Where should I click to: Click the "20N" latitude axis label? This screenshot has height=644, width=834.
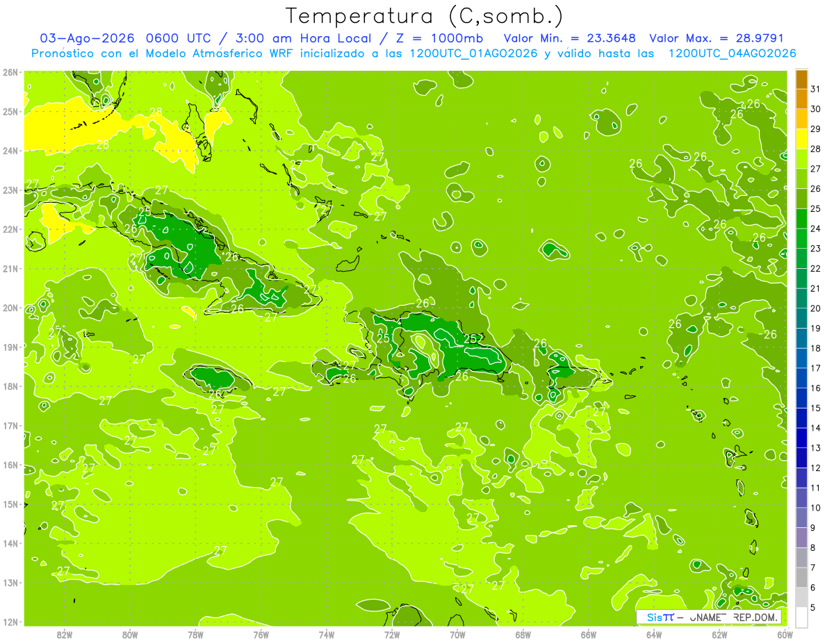[x=10, y=308]
